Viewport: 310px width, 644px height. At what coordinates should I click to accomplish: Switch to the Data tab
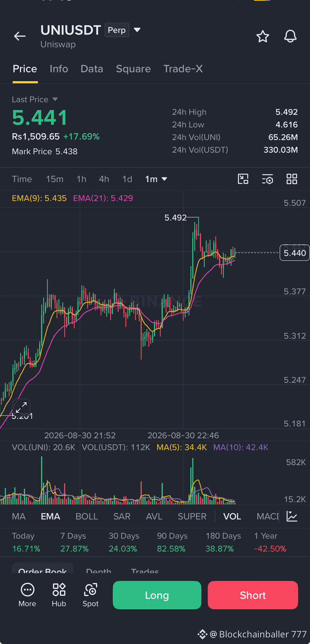click(x=92, y=69)
